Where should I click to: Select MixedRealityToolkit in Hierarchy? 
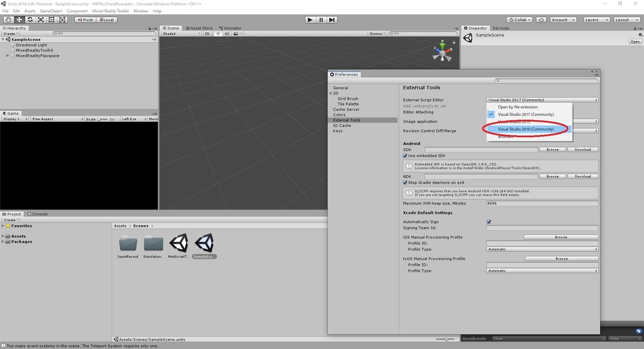(34, 50)
